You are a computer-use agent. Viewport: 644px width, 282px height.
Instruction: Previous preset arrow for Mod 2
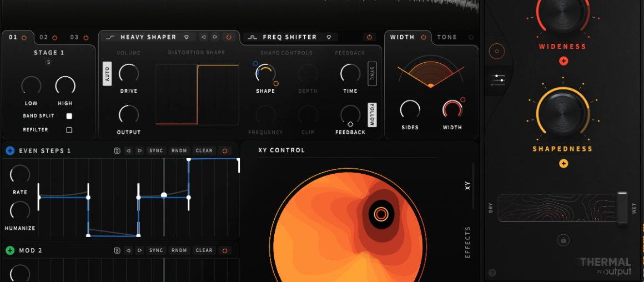[x=129, y=250]
